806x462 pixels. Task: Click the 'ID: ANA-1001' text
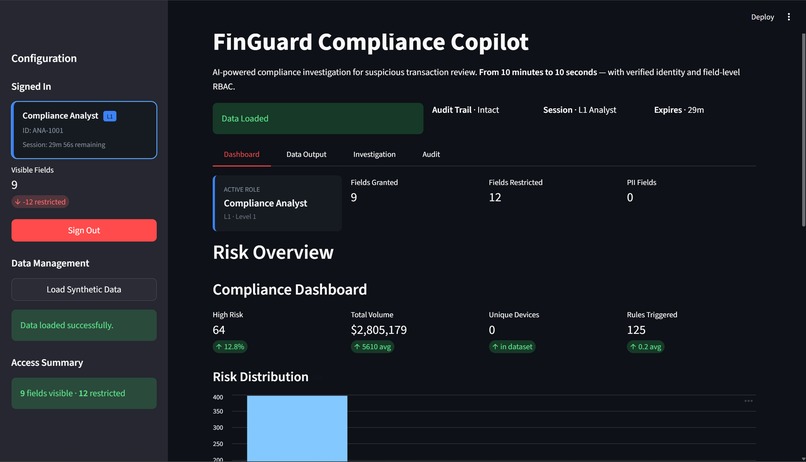tap(43, 131)
